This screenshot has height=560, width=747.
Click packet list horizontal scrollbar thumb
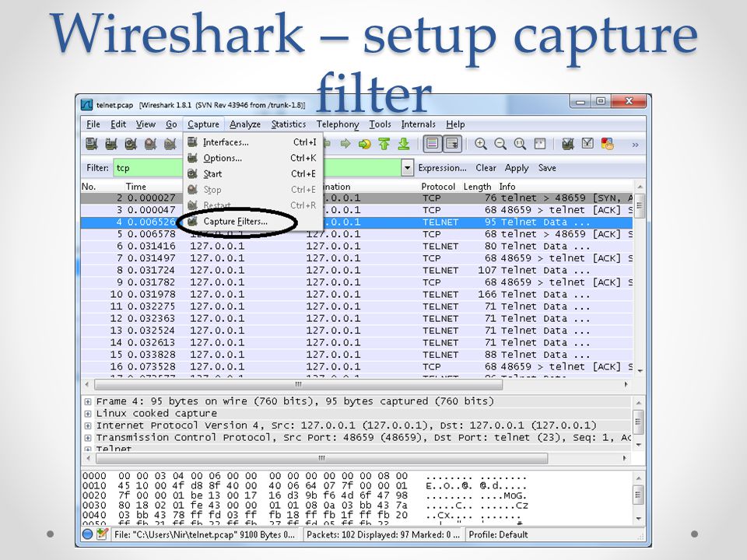[x=298, y=384]
